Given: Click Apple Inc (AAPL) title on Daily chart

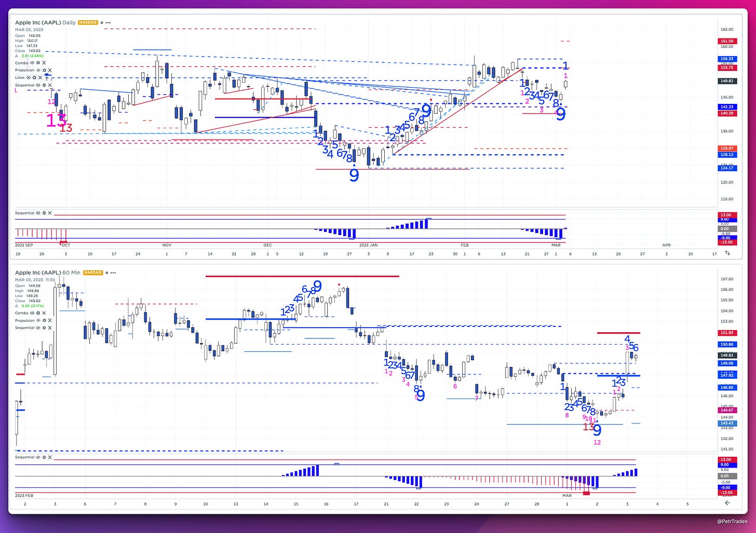Looking at the screenshot, I should coord(38,23).
